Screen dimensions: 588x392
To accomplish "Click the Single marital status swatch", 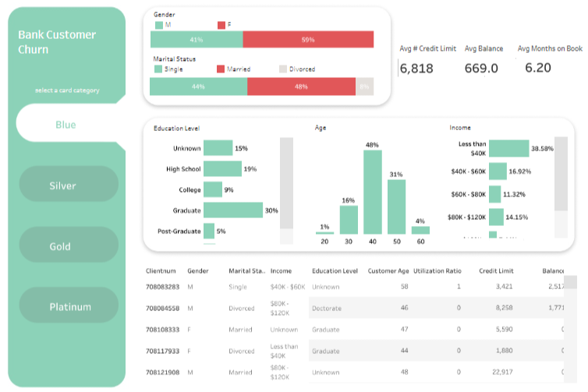I will [x=158, y=69].
